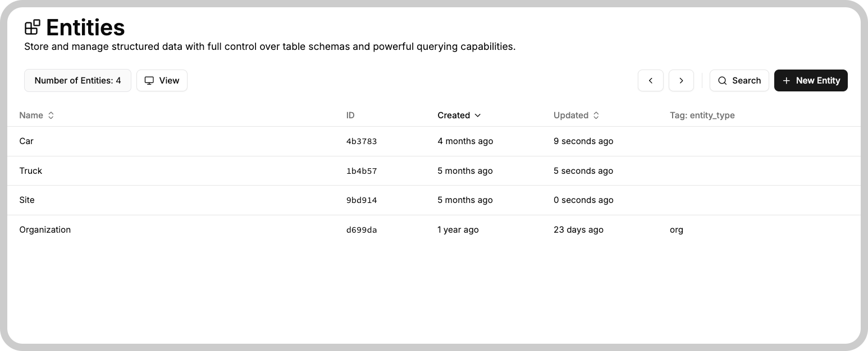
Task: Click the ID column header
Action: (x=350, y=115)
